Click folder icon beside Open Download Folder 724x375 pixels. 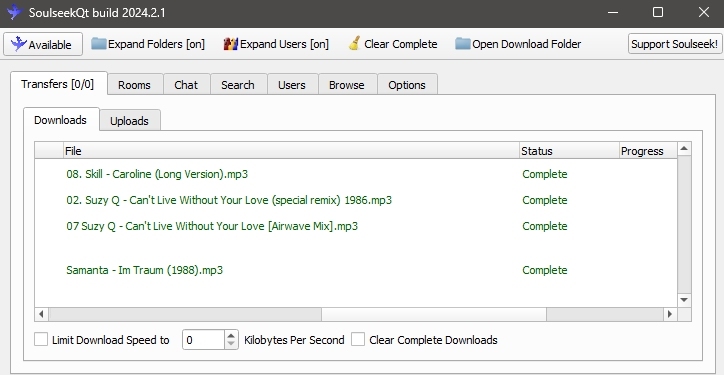coord(463,44)
